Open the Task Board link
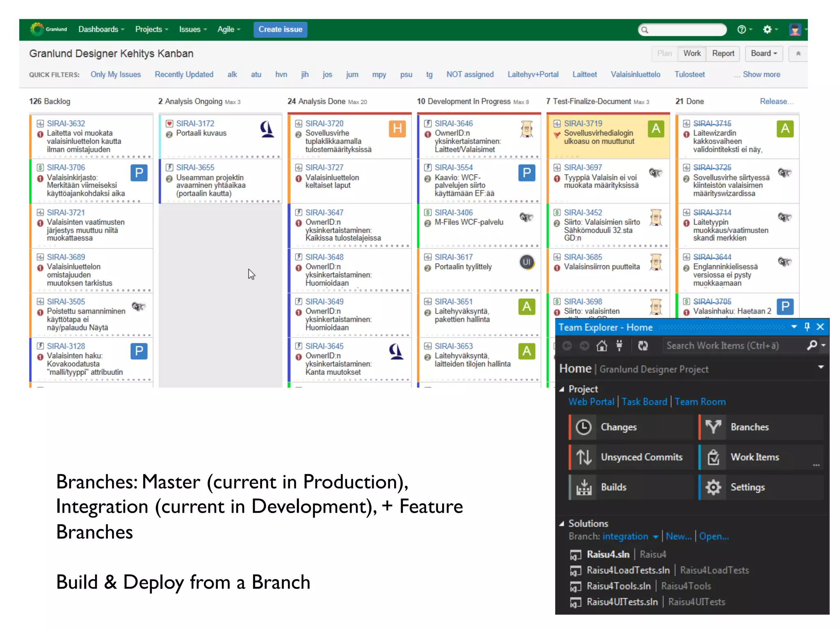 (x=644, y=402)
